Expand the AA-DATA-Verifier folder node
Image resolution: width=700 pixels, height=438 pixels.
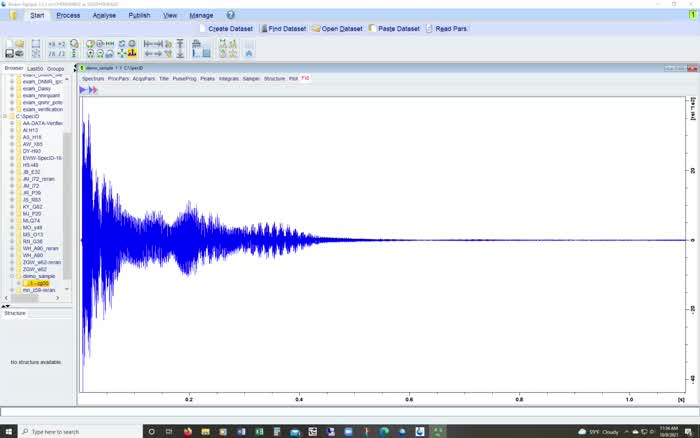click(12, 123)
